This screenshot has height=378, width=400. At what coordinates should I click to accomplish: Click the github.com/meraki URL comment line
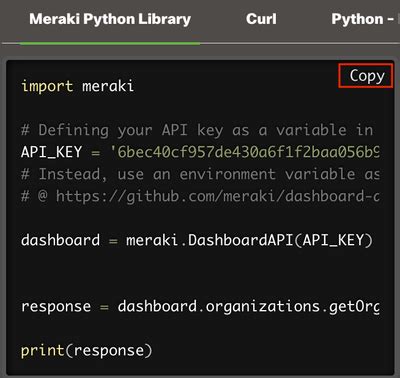[x=200, y=196]
